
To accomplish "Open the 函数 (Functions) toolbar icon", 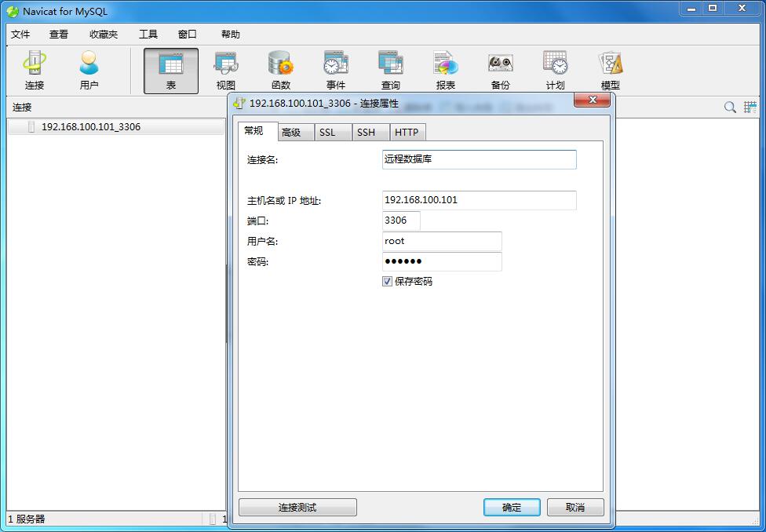I will [x=280, y=69].
